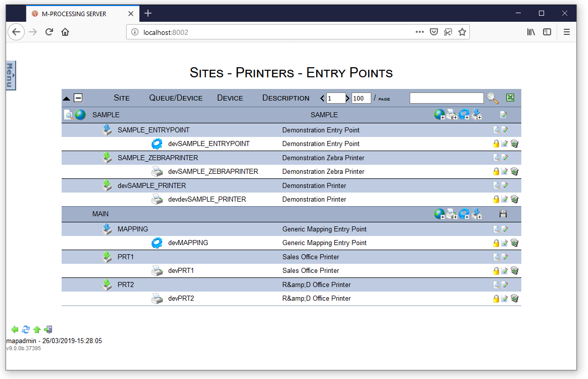Click the add site globe icon in SAMPLE row
Viewport: 588px width, 379px height.
(439, 115)
